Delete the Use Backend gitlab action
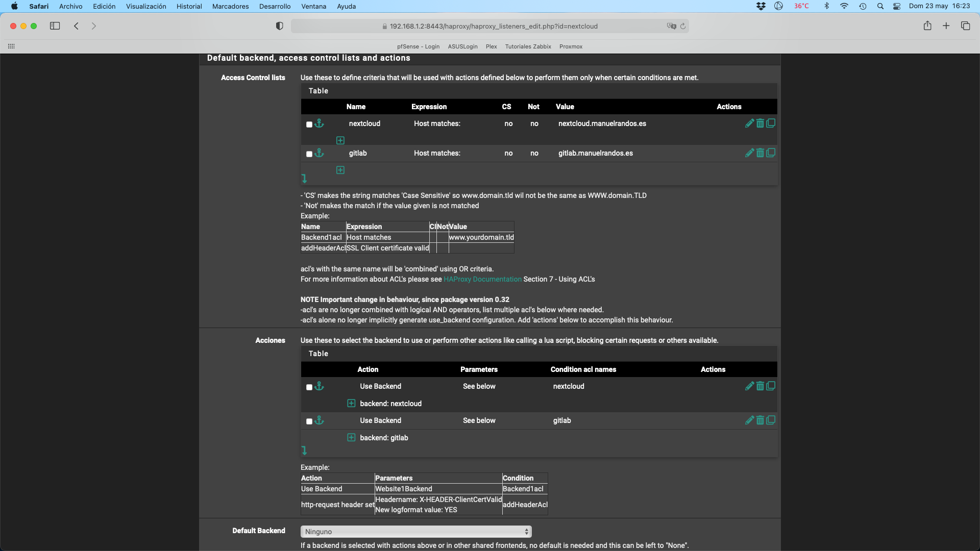The width and height of the screenshot is (980, 551). pyautogui.click(x=760, y=420)
